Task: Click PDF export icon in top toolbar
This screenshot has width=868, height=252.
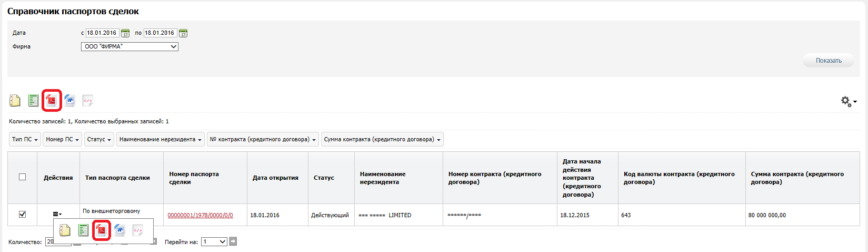Action: pyautogui.click(x=52, y=100)
